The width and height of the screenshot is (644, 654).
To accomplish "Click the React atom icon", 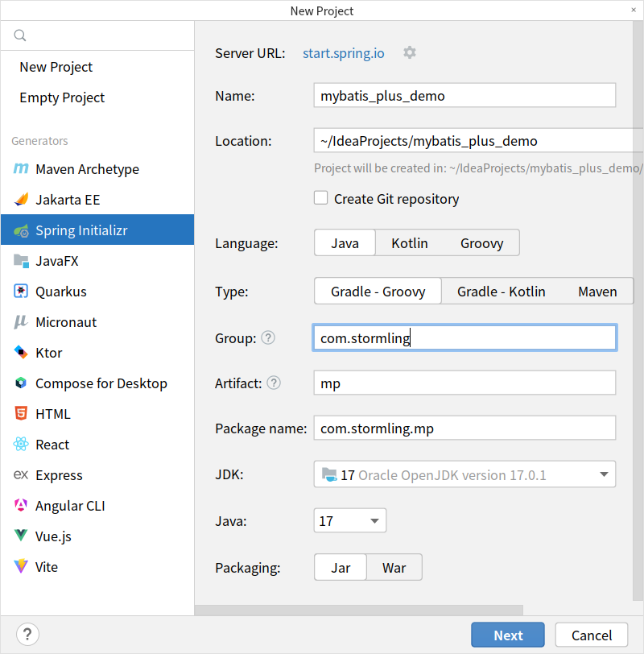I will coord(21,445).
